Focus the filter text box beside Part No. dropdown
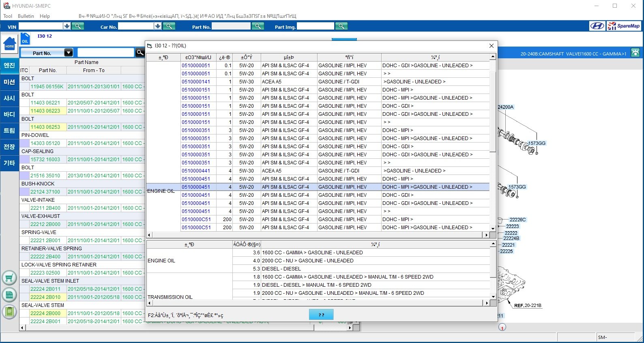 tap(105, 53)
